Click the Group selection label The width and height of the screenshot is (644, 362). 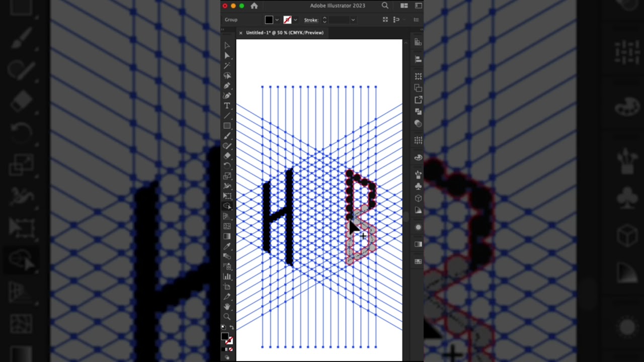pyautogui.click(x=231, y=20)
